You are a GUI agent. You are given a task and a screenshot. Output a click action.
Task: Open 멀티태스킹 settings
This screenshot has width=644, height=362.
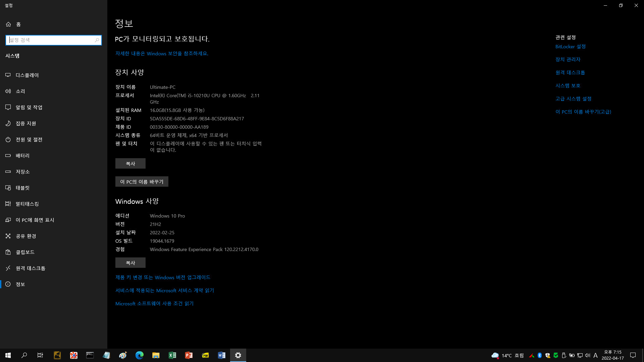54,204
